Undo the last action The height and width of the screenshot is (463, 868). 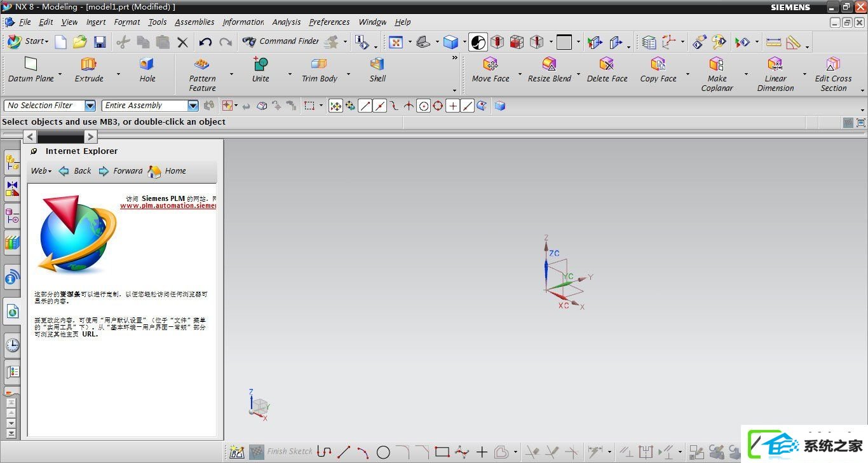click(x=205, y=42)
